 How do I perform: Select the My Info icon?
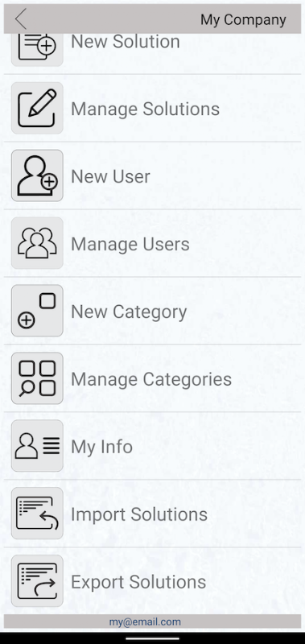[x=37, y=446]
